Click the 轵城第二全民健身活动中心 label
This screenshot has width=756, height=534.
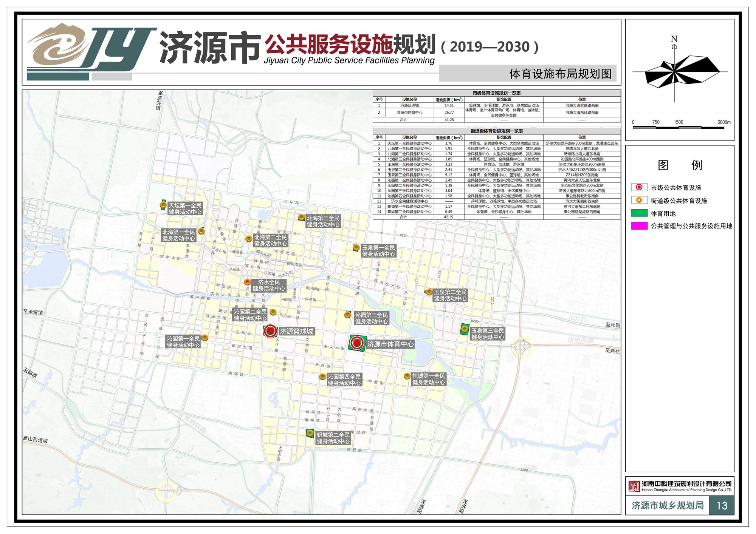tap(333, 438)
